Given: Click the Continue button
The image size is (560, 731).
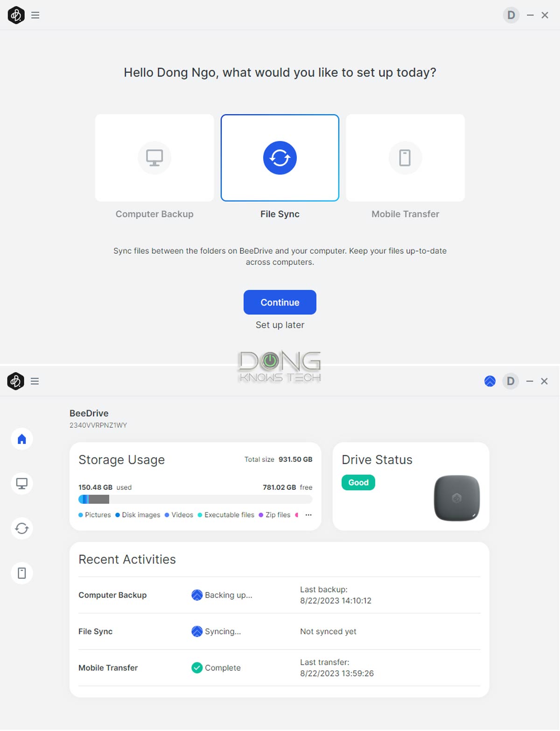Looking at the screenshot, I should pyautogui.click(x=280, y=302).
